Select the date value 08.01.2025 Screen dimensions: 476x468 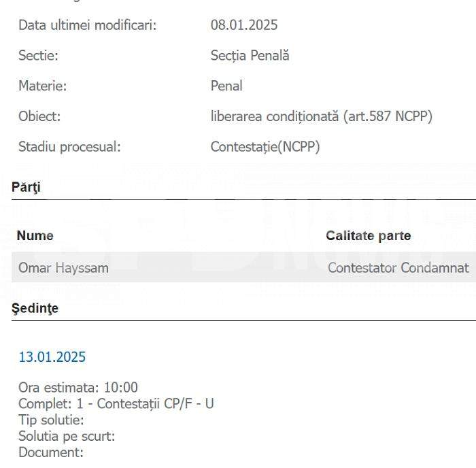pos(244,25)
